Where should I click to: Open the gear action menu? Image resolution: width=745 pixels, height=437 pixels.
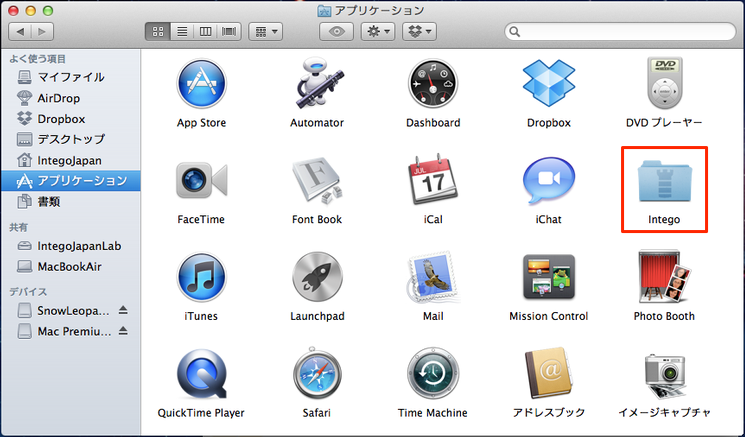click(x=378, y=32)
